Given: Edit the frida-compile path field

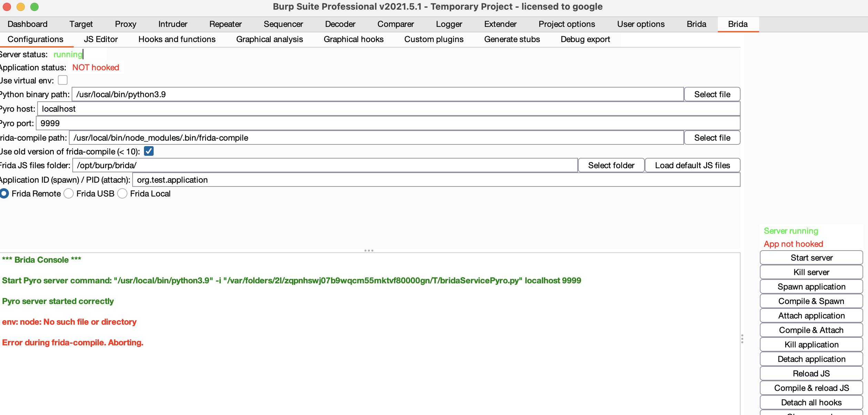Looking at the screenshot, I should [x=376, y=138].
